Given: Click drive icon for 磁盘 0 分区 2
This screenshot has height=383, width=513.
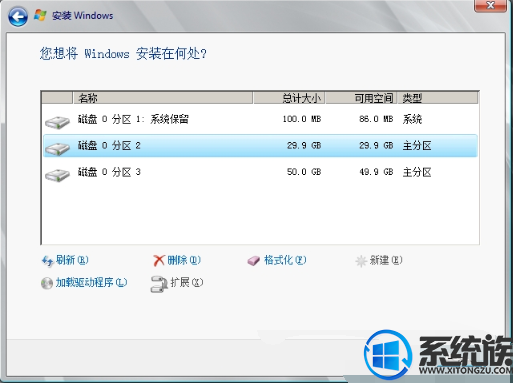Looking at the screenshot, I should (57, 148).
